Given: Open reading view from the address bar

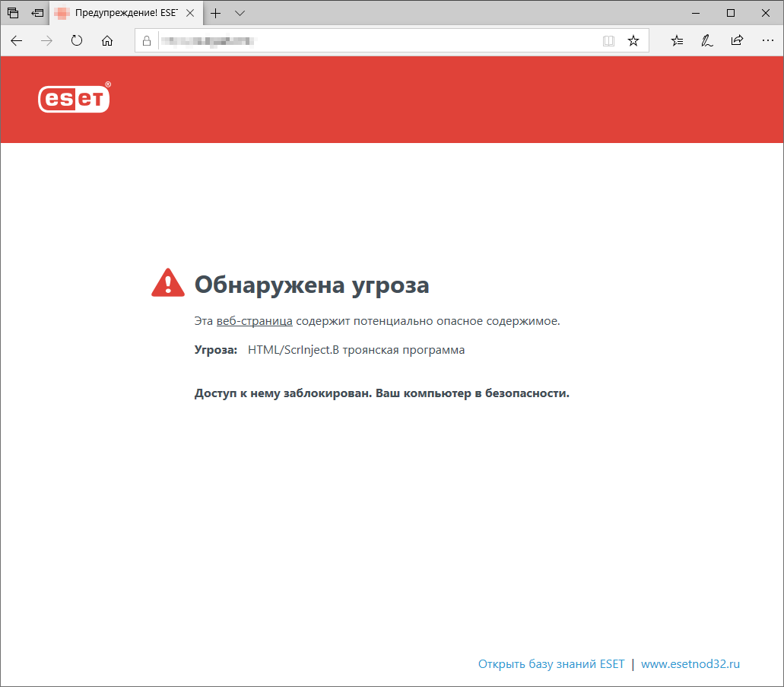Looking at the screenshot, I should pyautogui.click(x=608, y=40).
